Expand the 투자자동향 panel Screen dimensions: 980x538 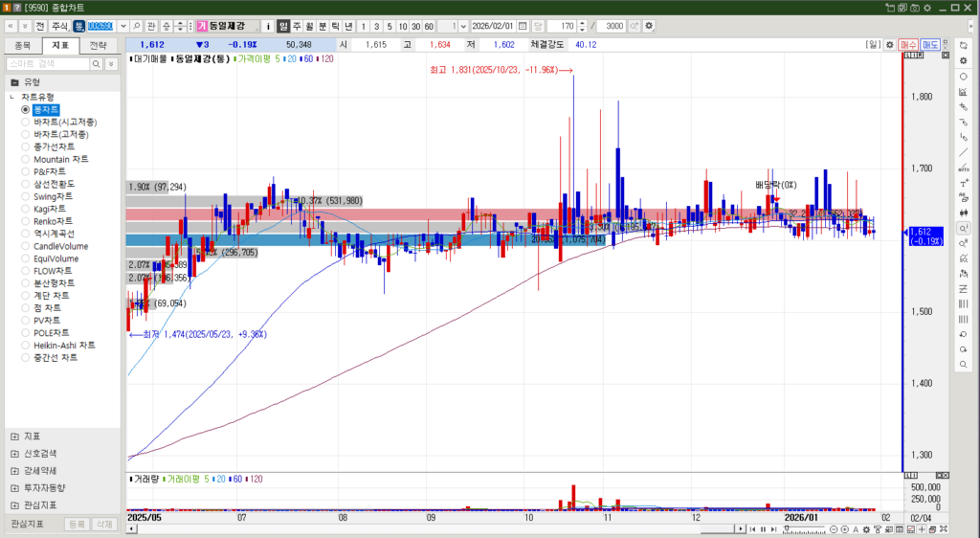14,488
